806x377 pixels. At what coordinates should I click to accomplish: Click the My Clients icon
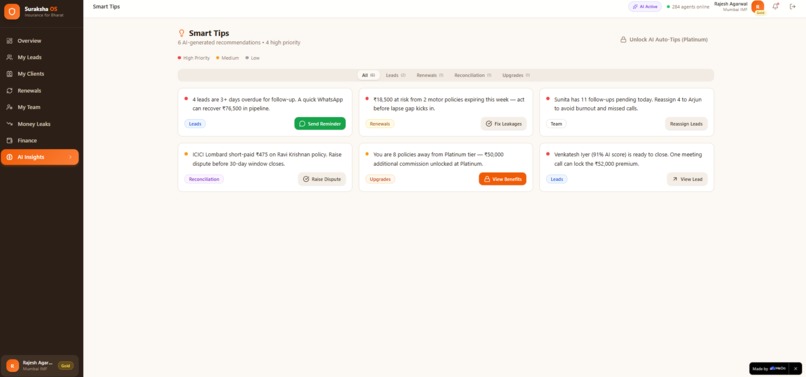pos(9,74)
